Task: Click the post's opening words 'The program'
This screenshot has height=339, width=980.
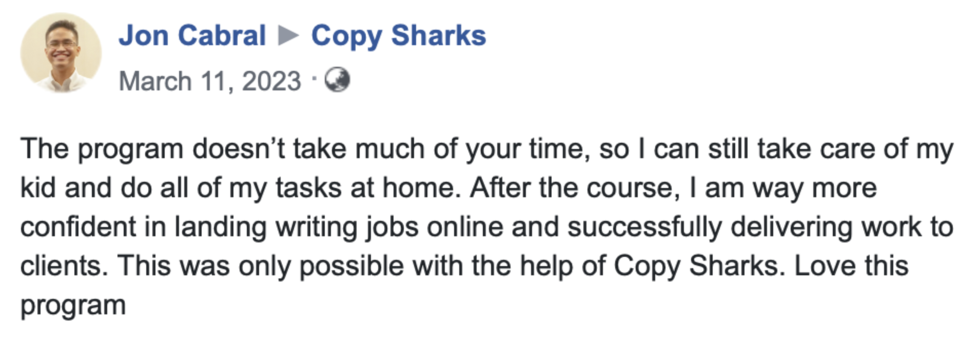Action: point(102,150)
